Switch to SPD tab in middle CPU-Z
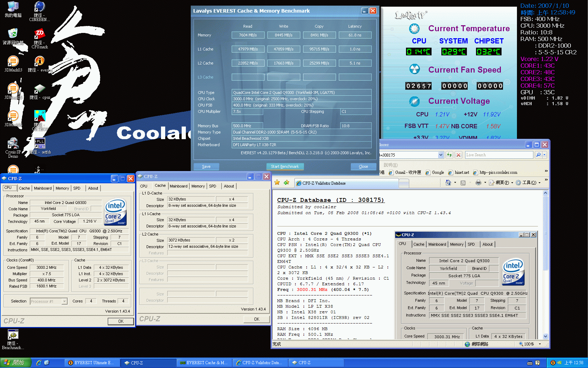588x368 pixels. click(212, 186)
